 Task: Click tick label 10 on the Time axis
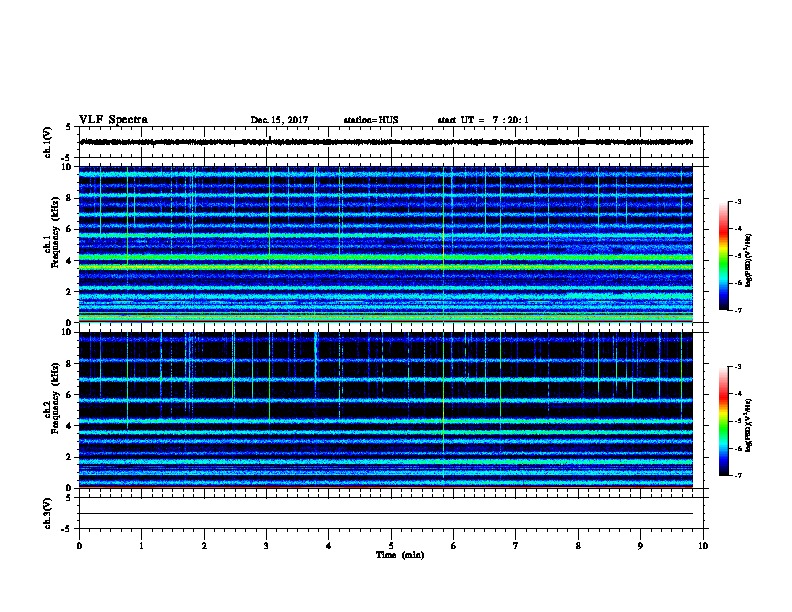click(x=703, y=546)
